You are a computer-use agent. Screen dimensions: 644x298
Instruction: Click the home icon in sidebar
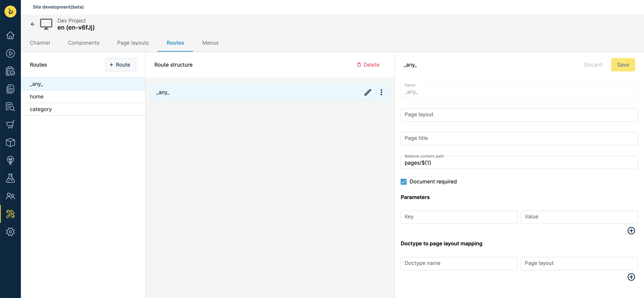click(10, 35)
